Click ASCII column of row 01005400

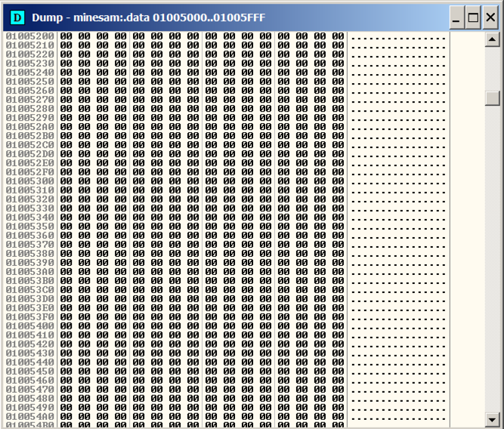pyautogui.click(x=398, y=326)
